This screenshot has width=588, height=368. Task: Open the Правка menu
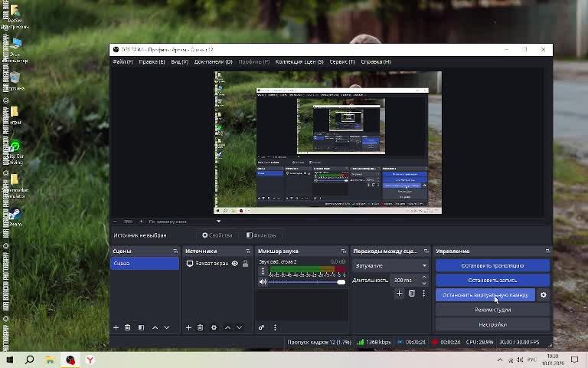pos(152,61)
